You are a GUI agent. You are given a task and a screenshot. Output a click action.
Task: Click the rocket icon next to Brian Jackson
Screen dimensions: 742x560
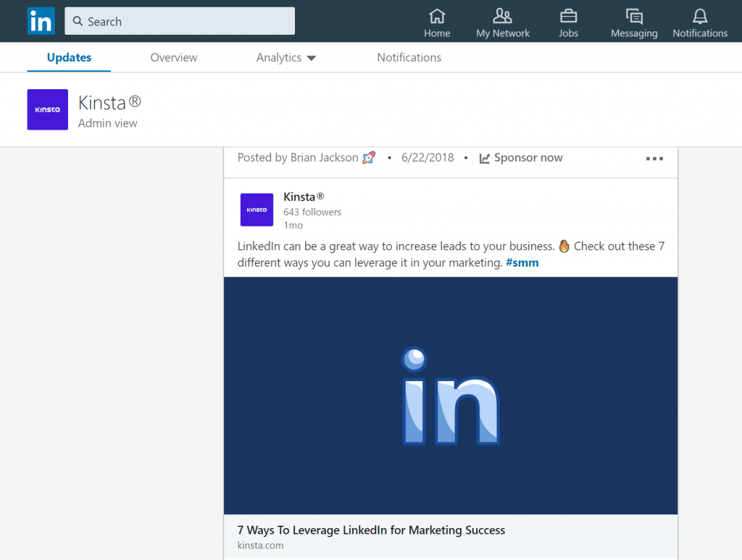click(370, 157)
